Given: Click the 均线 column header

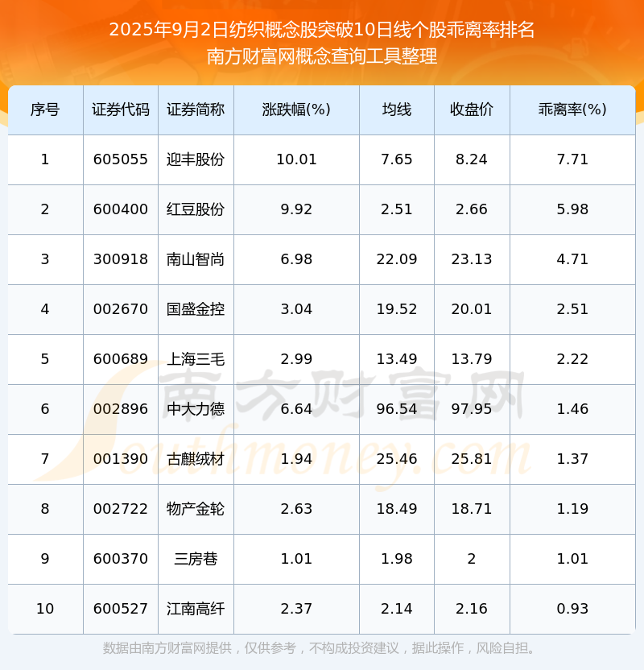Looking at the screenshot, I should click(x=397, y=110).
